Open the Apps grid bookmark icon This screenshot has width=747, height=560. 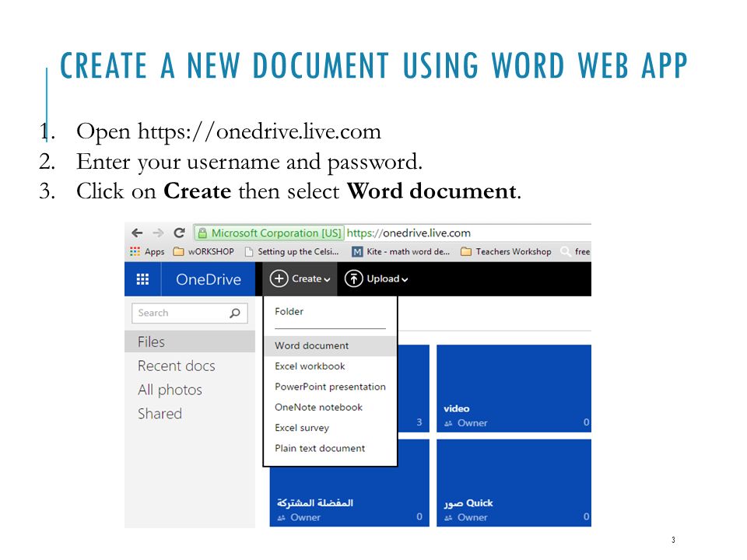pos(135,251)
